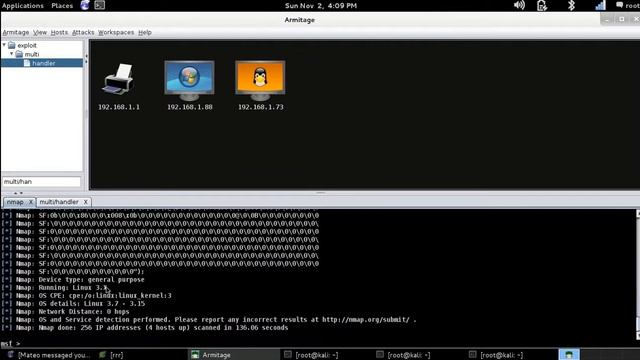Switch to first root@kali terminal taskbar item
Viewport: 640px width, 360px height.
click(312, 355)
